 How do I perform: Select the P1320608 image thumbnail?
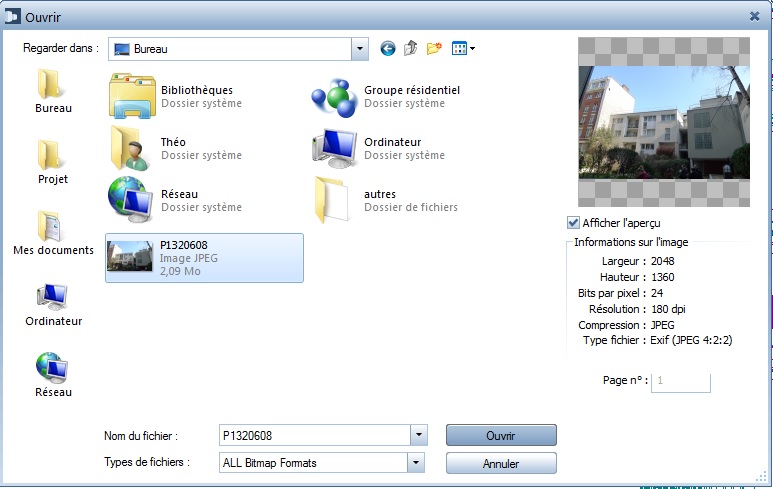coord(130,256)
